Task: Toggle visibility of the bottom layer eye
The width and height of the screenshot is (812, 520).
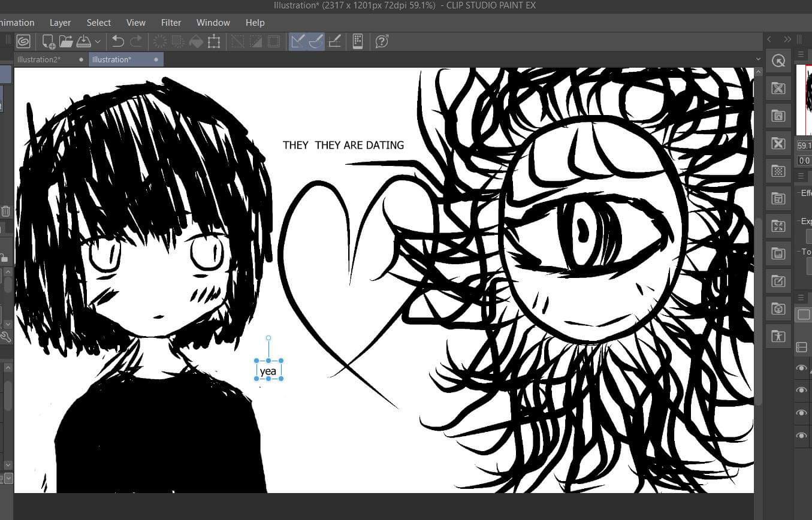Action: pos(801,436)
